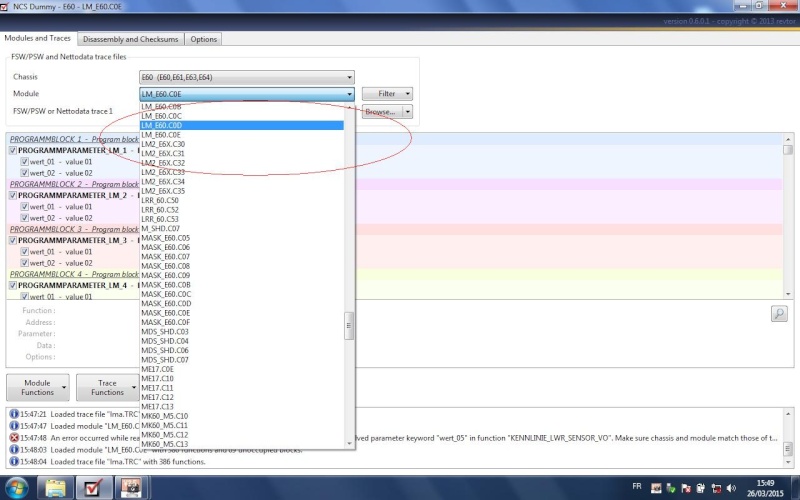Choose M_SHD.C07 from the dropdown list
The width and height of the screenshot is (800, 500).
pyautogui.click(x=242, y=228)
